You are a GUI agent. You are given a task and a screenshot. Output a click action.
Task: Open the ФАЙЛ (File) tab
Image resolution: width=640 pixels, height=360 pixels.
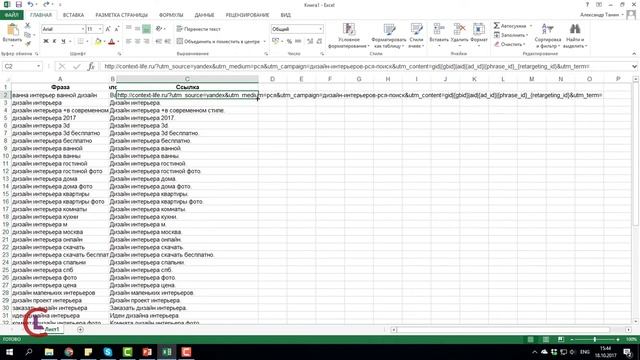click(x=11, y=15)
